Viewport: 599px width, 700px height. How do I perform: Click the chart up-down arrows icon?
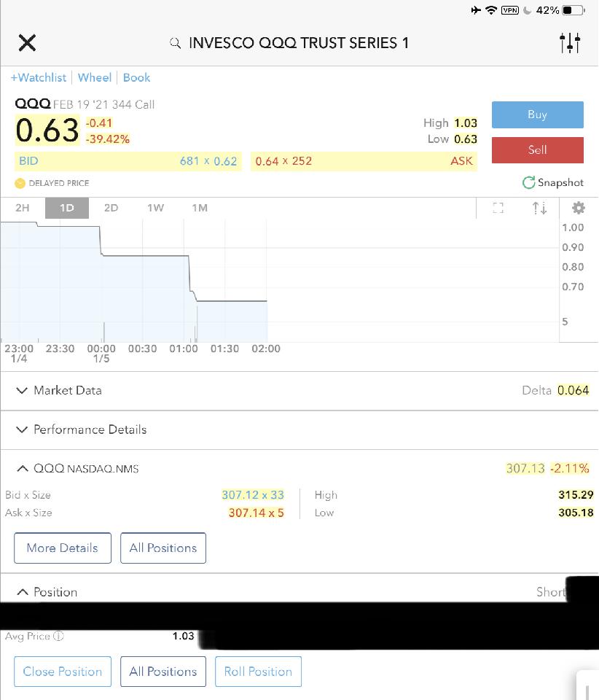539,208
